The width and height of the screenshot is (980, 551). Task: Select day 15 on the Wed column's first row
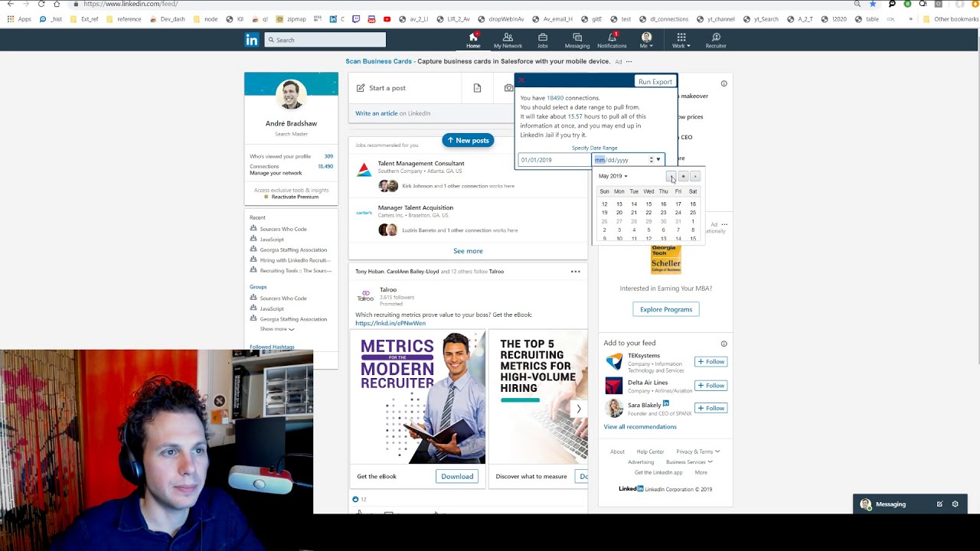(648, 204)
